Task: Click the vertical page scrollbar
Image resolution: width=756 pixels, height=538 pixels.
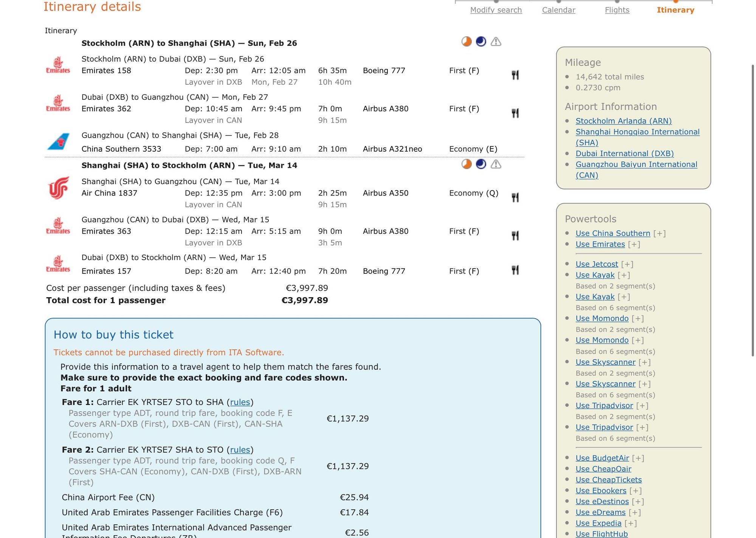Action: coord(753,210)
